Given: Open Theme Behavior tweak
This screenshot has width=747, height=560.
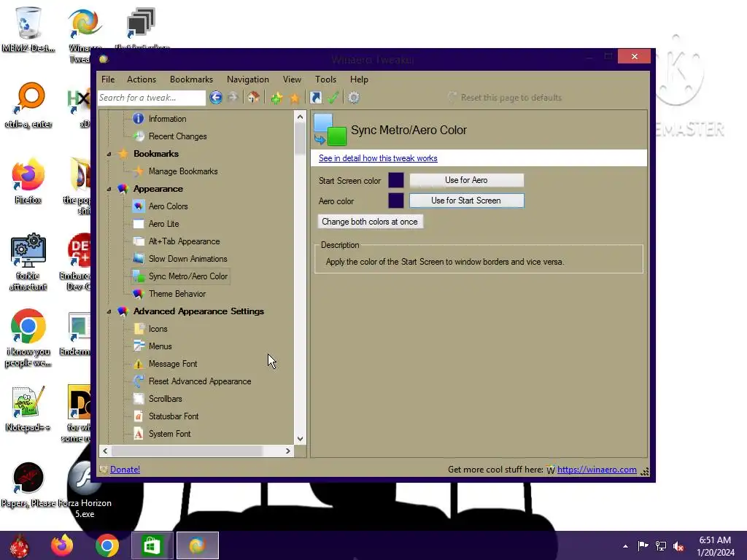Looking at the screenshot, I should coord(177,294).
